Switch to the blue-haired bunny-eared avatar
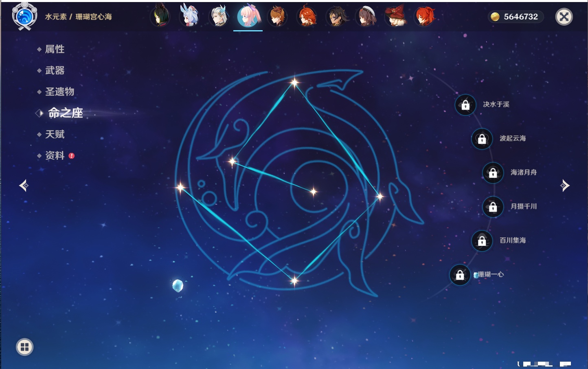The height and width of the screenshot is (369, 588). pyautogui.click(x=189, y=16)
